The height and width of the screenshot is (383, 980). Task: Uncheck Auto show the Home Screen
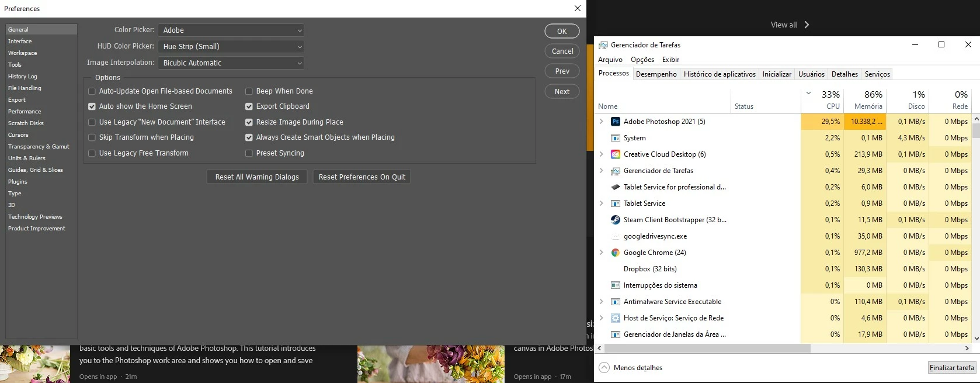(x=92, y=106)
